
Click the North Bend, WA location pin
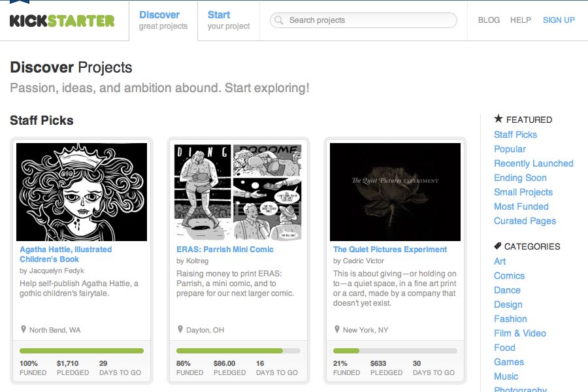pos(24,329)
